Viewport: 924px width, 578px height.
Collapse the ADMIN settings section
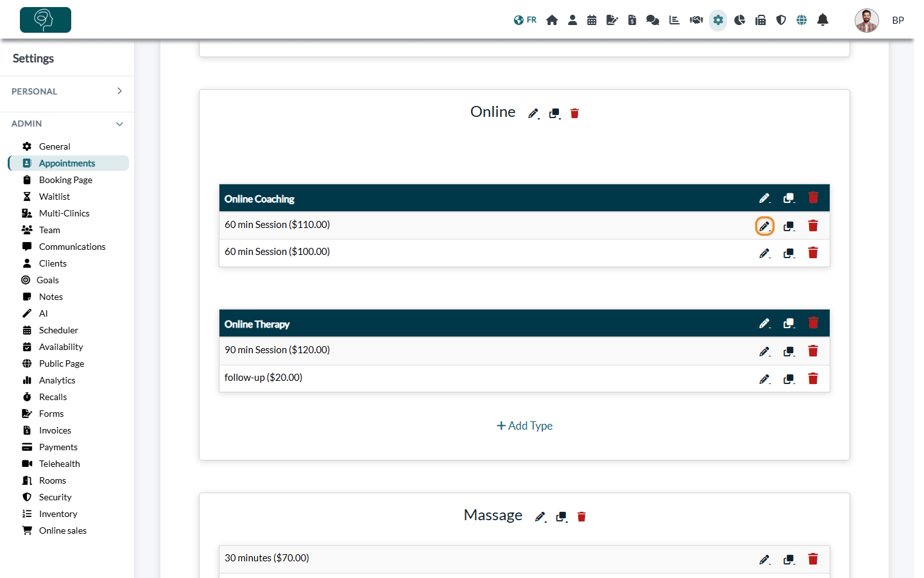click(67, 123)
